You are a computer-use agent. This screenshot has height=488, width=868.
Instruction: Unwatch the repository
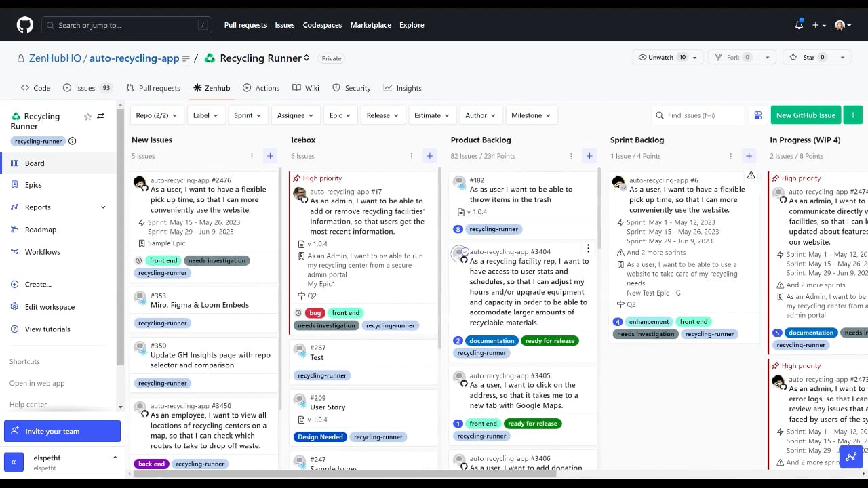coord(663,58)
